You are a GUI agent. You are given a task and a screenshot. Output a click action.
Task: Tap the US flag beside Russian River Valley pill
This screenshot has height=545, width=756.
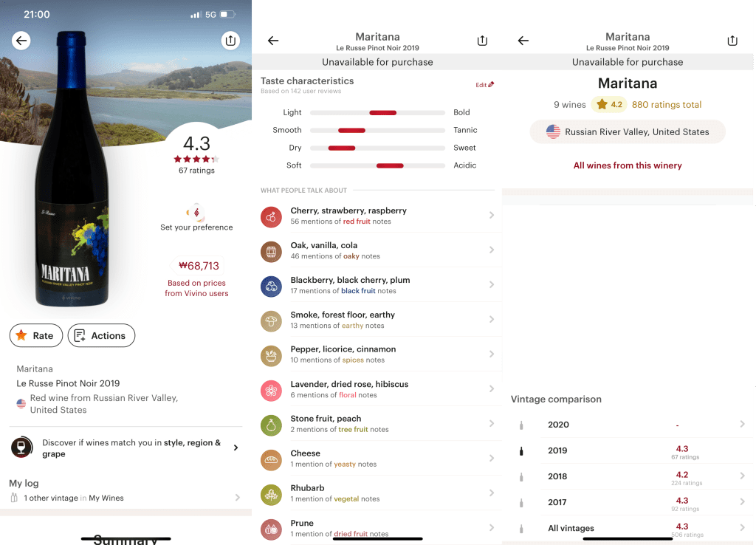(553, 131)
